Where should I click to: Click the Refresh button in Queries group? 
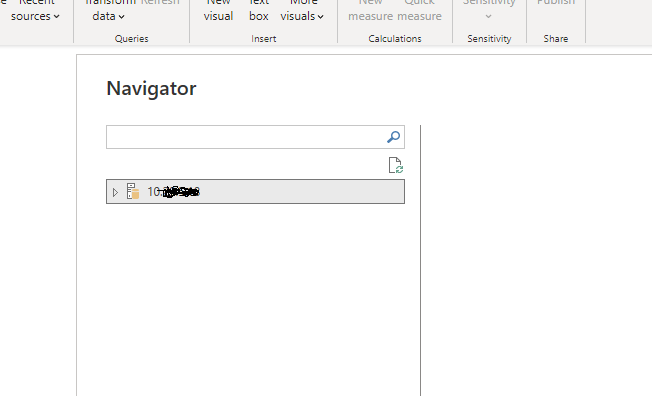click(x=160, y=2)
